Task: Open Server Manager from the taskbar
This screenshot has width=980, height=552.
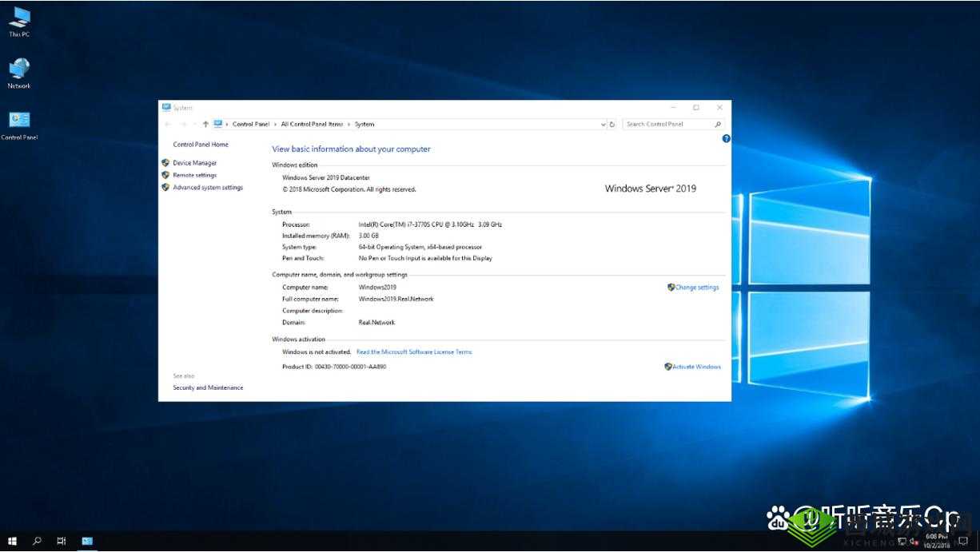Action: tap(86, 541)
